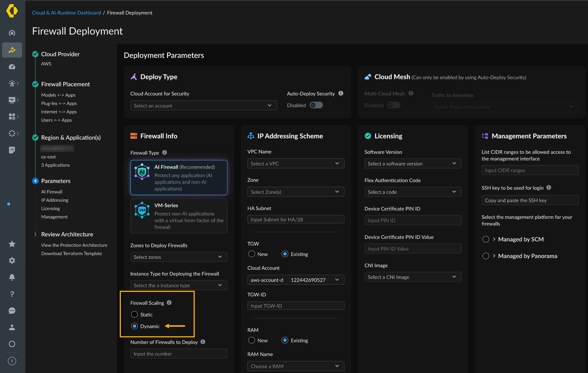
Task: Select New radio option for TGW
Action: coord(252,254)
